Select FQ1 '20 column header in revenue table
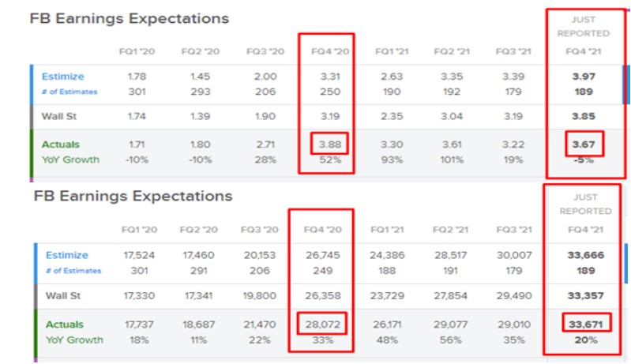Viewport: 631px width, 364px height. [139, 230]
